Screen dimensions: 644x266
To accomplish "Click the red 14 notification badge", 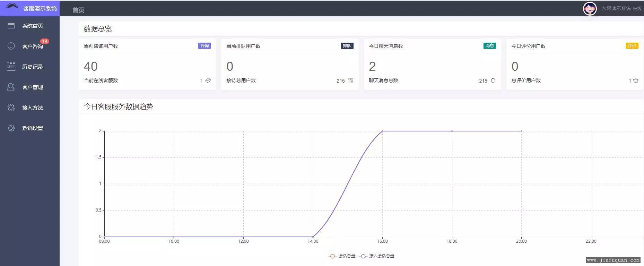I will [45, 41].
